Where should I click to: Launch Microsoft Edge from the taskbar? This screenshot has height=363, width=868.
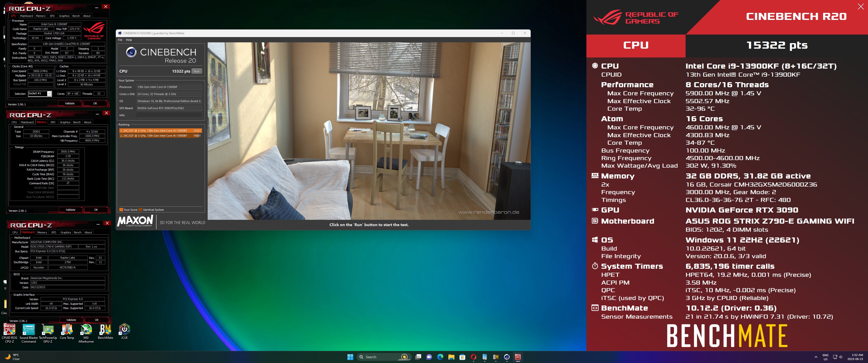click(440, 357)
